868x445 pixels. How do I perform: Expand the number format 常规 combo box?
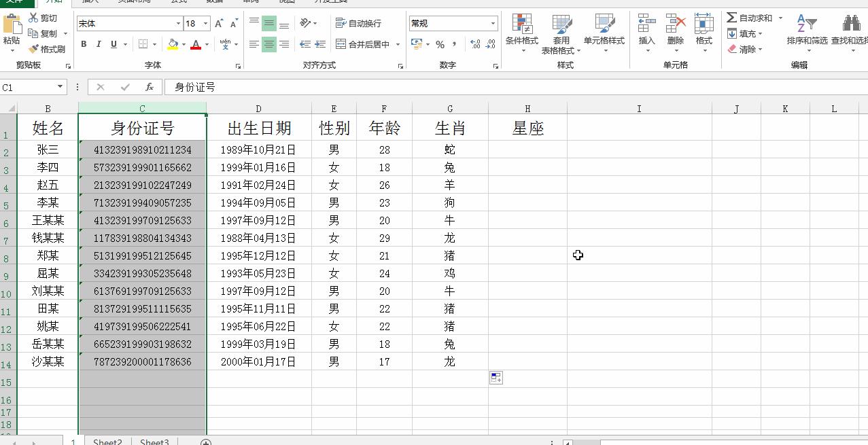pos(494,22)
